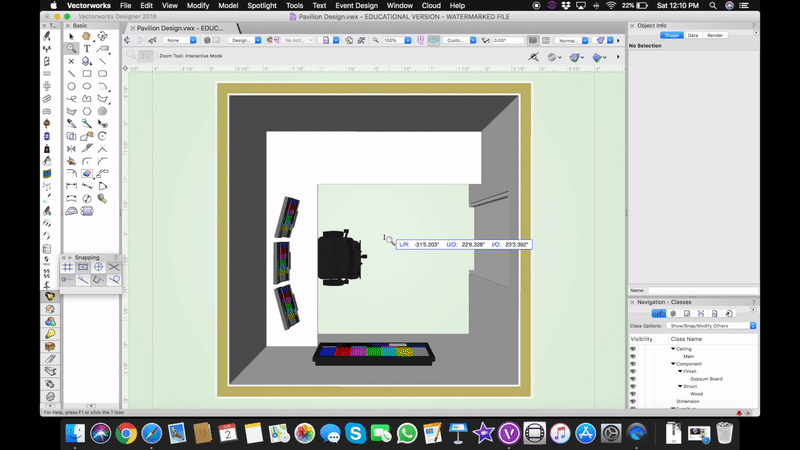Open WhatsApp from the Dock
Screen dimensions: 800x450
[407, 434]
